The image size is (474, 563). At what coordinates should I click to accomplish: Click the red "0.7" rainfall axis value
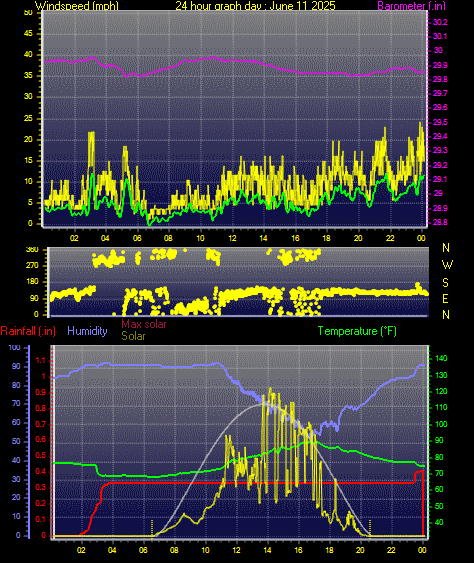tap(41, 424)
